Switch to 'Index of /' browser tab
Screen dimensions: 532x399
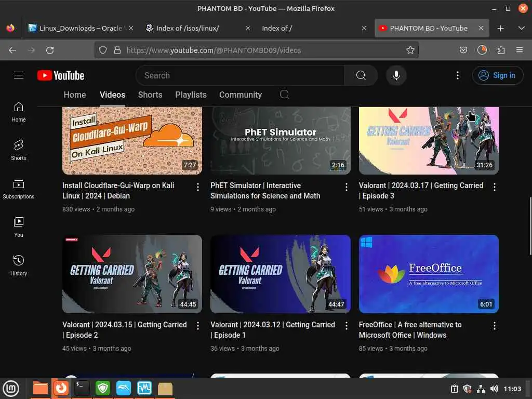[x=314, y=28]
